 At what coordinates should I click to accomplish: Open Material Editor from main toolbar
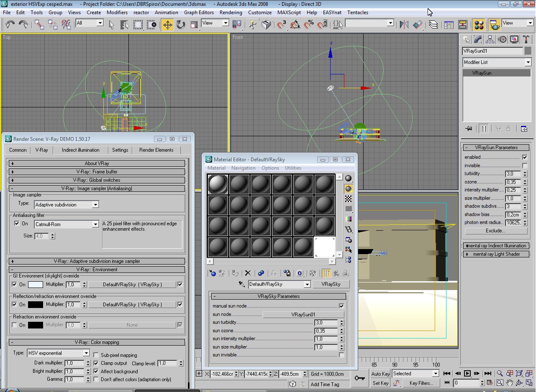479,25
